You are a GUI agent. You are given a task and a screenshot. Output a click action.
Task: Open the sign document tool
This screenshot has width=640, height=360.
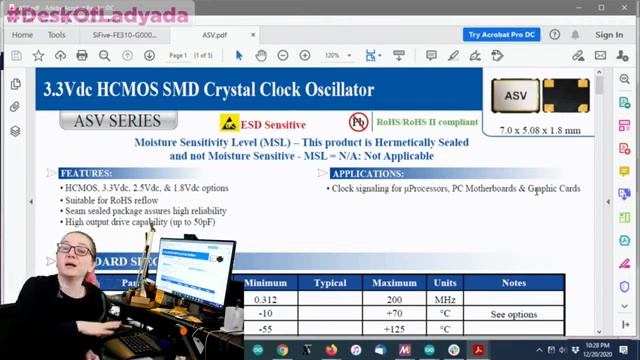pyautogui.click(x=475, y=56)
